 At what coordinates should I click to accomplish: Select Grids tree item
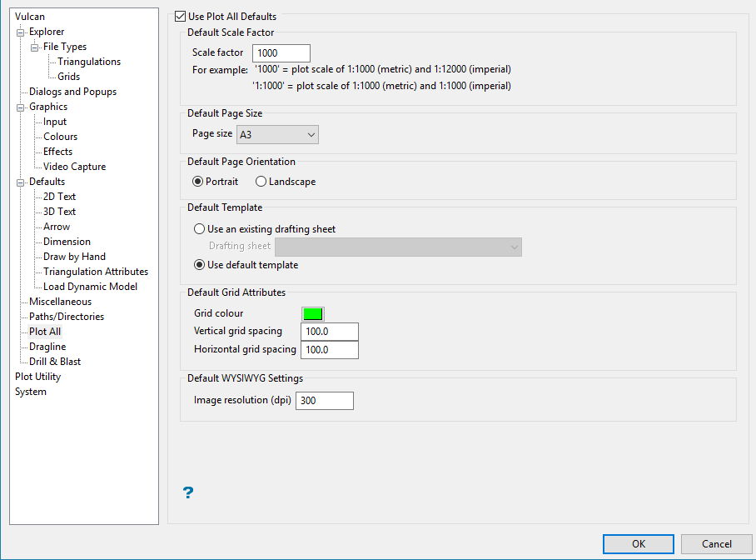click(x=68, y=77)
